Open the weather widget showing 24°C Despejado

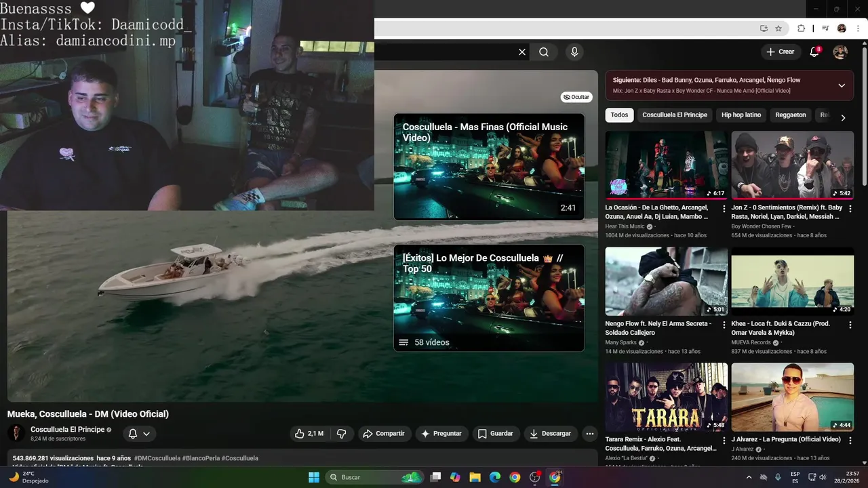tap(28, 477)
